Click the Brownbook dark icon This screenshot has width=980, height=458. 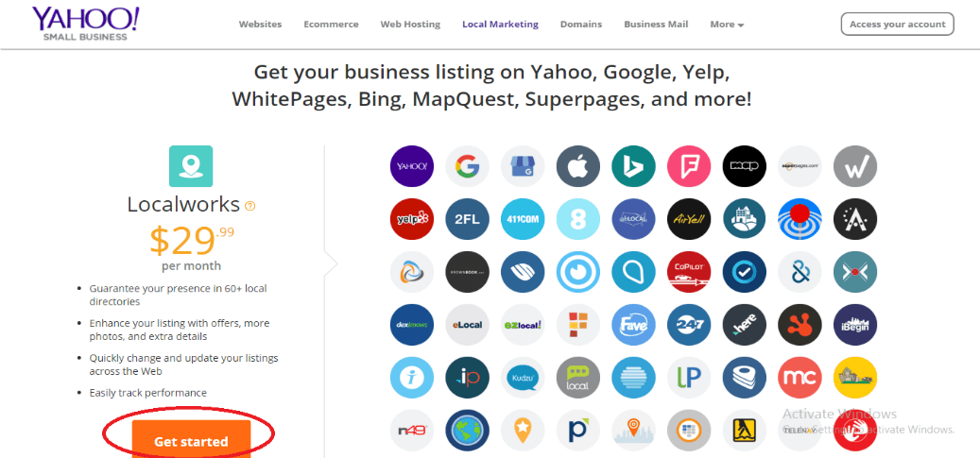click(467, 272)
